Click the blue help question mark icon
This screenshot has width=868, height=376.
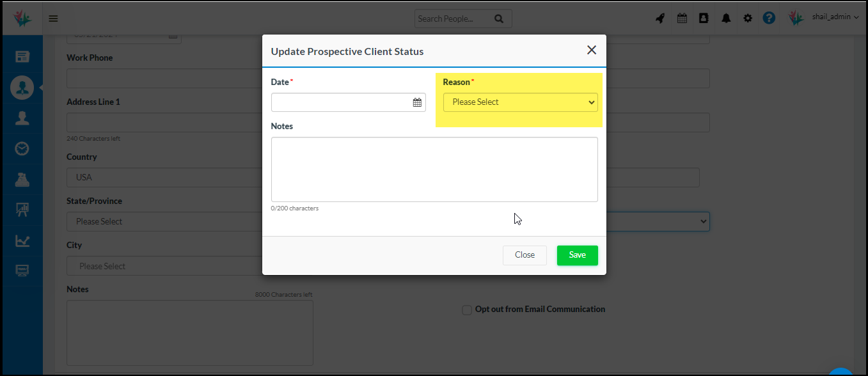769,19
